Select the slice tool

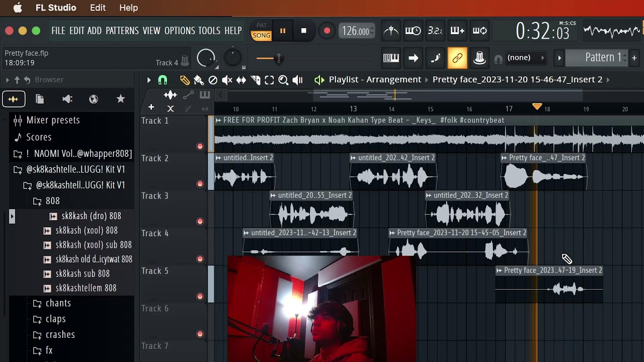(256, 80)
